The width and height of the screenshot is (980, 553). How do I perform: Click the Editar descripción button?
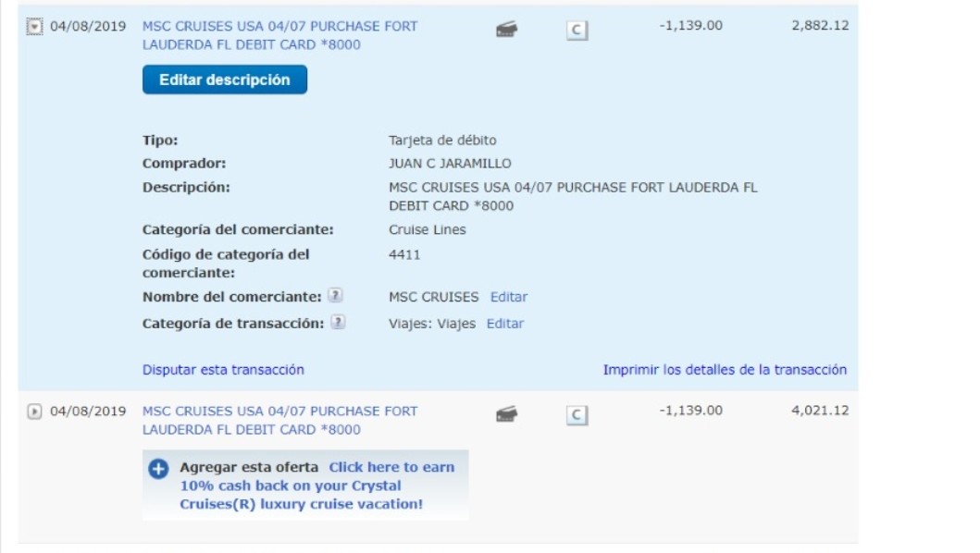[x=224, y=80]
